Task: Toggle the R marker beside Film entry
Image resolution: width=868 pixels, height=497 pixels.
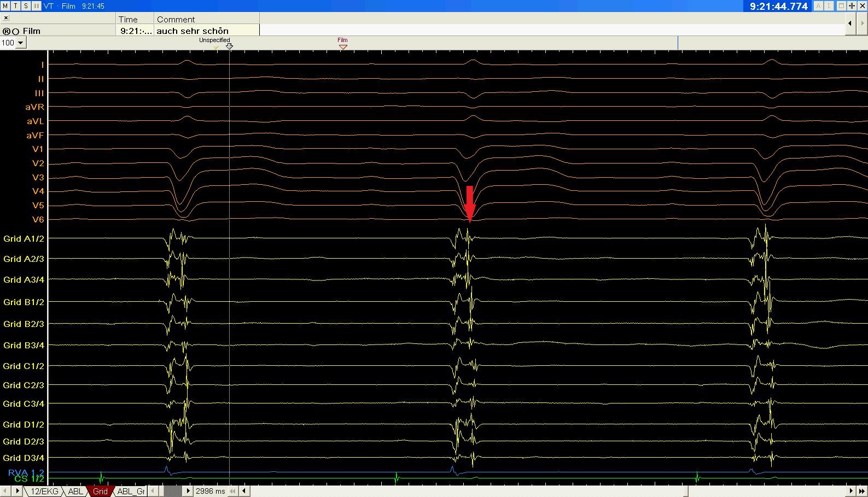Action: coord(7,31)
